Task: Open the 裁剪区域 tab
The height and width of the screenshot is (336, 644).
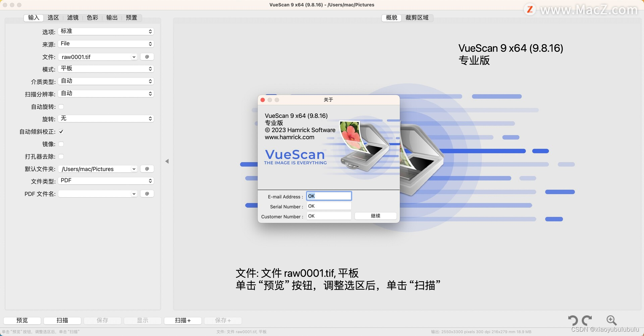Action: click(x=417, y=17)
